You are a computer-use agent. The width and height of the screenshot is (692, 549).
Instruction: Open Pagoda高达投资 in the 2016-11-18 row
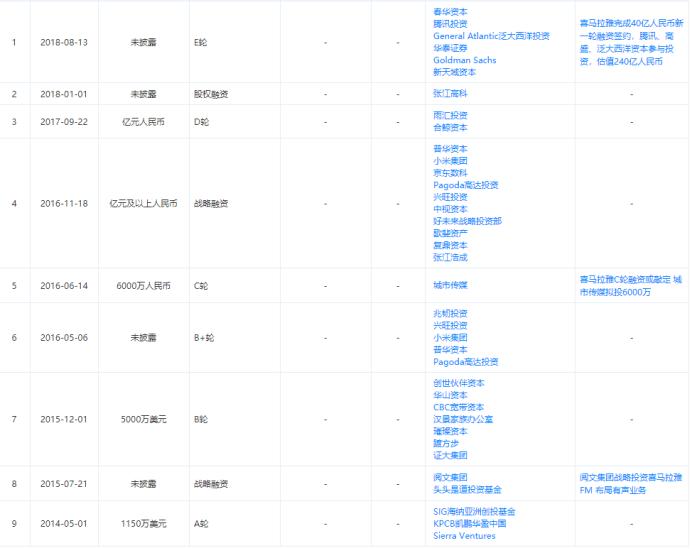[466, 185]
